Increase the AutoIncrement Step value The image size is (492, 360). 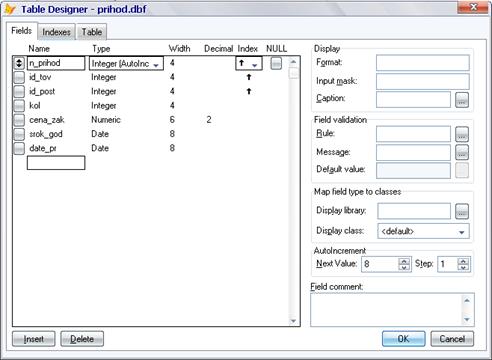pos(463,261)
